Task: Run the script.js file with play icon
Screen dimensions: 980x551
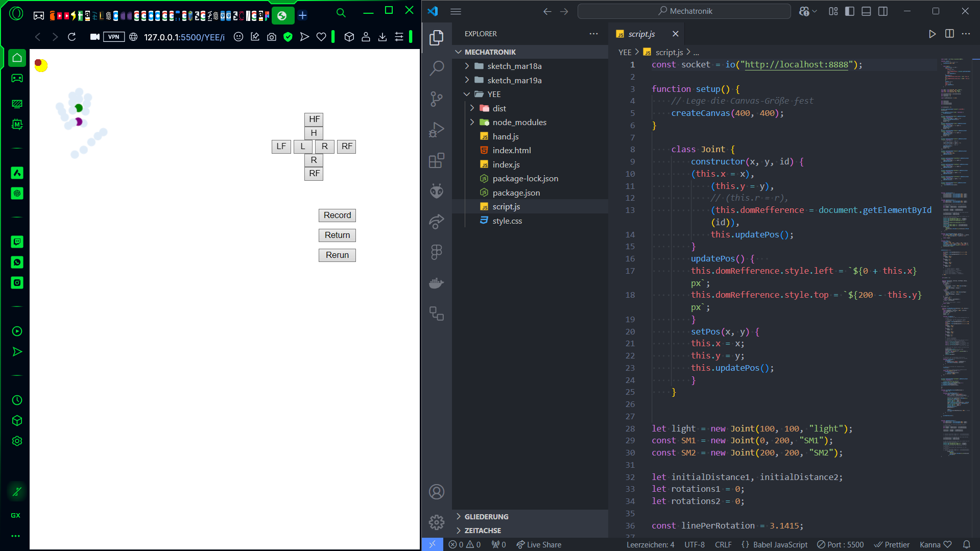Action: [933, 34]
